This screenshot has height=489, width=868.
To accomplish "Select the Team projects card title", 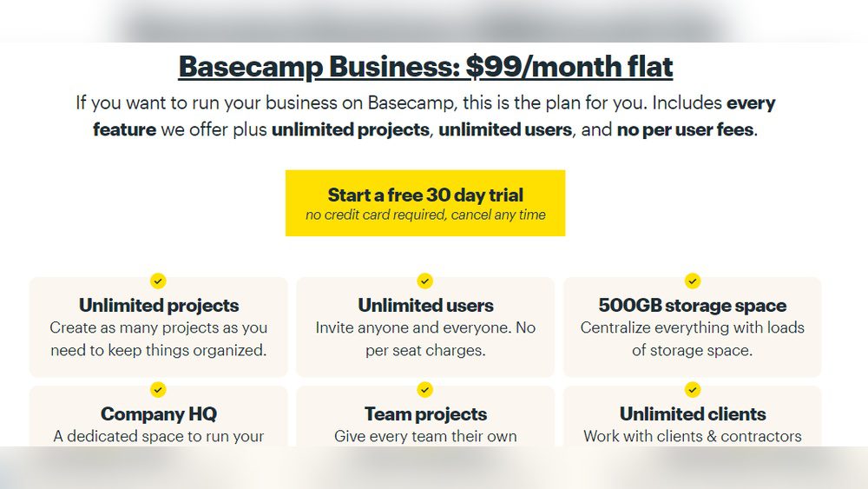I will pos(425,414).
